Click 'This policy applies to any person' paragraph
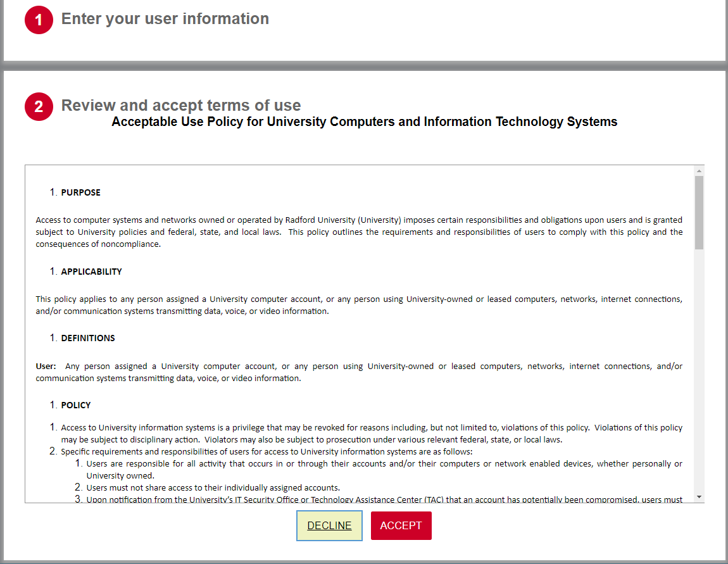The image size is (728, 564). click(359, 305)
